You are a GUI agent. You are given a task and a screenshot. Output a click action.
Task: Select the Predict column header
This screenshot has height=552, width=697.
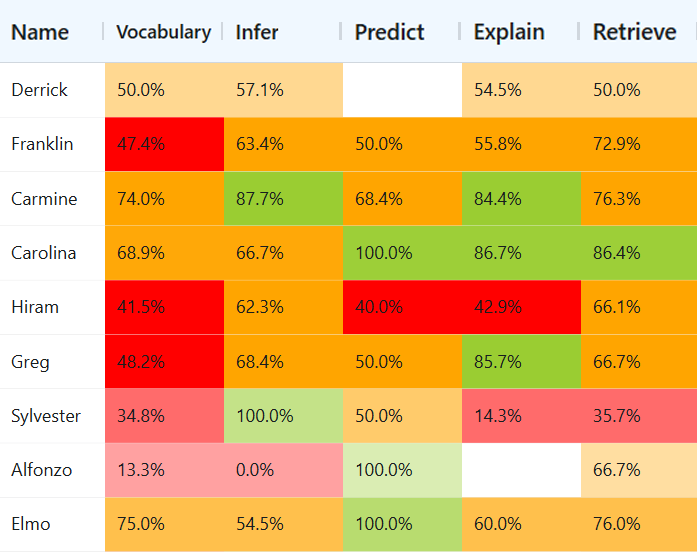[389, 32]
